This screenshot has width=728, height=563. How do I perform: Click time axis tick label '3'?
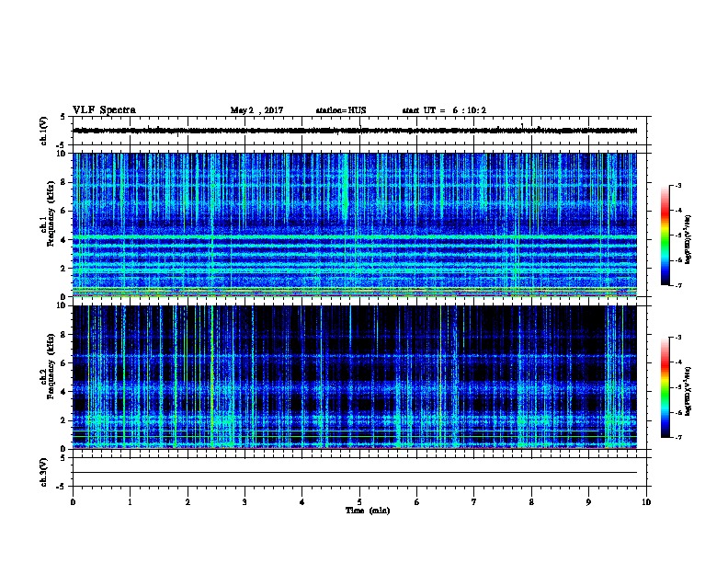[x=245, y=501]
